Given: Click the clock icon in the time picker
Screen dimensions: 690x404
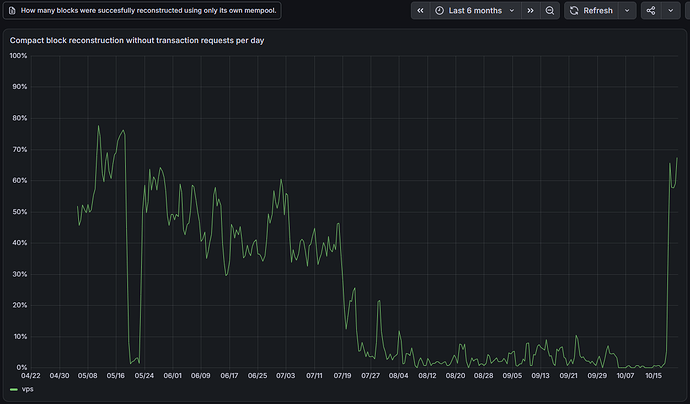Looking at the screenshot, I should click(439, 11).
